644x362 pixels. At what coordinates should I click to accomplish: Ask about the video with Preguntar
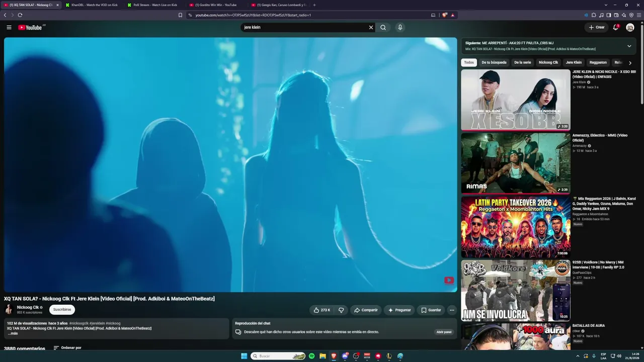coord(399,310)
